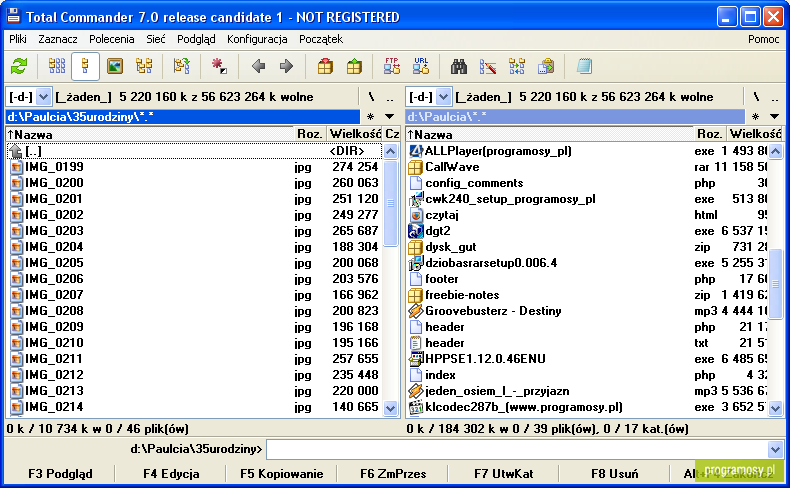Click the F4 Edycja button
Viewport: 790px width, 488px height.
coord(171,474)
